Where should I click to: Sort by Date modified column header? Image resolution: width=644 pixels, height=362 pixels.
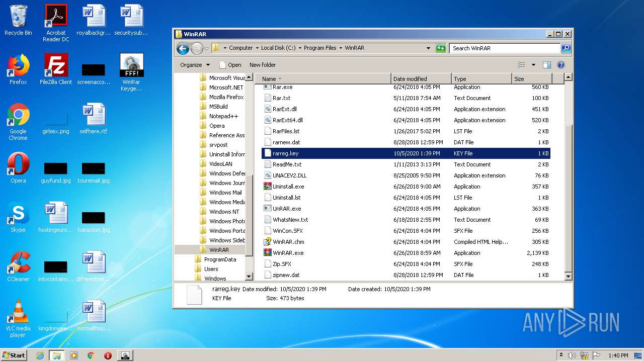tap(421, 79)
